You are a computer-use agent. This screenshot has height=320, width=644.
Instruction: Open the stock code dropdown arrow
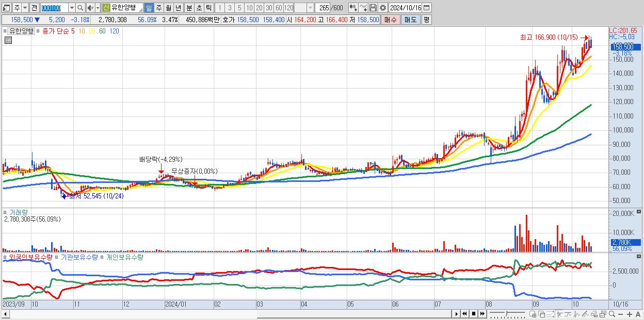pos(71,8)
